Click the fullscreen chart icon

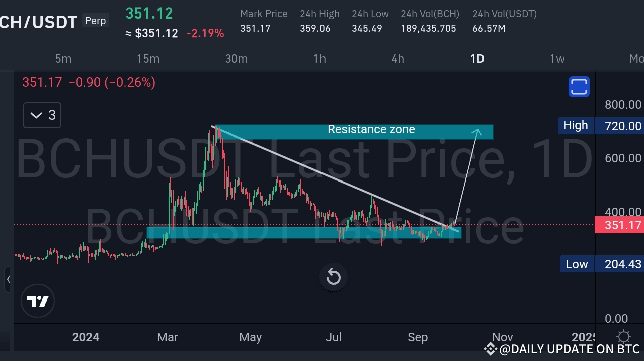point(579,86)
